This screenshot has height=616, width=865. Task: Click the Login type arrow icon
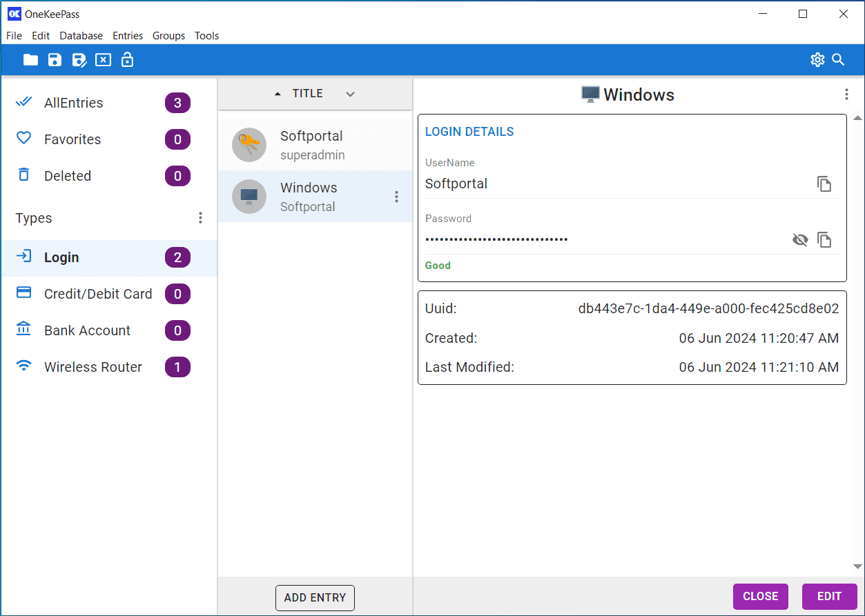coord(24,257)
